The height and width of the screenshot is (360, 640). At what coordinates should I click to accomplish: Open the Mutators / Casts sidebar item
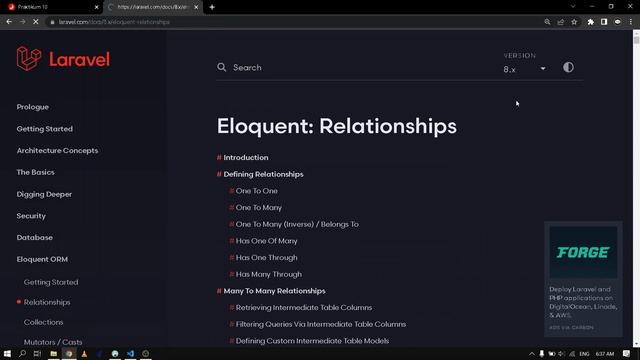point(53,342)
